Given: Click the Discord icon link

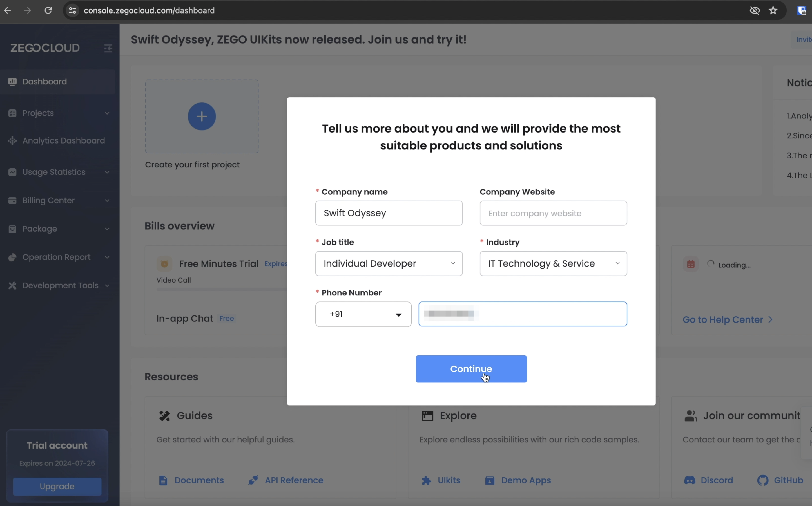Looking at the screenshot, I should point(690,480).
